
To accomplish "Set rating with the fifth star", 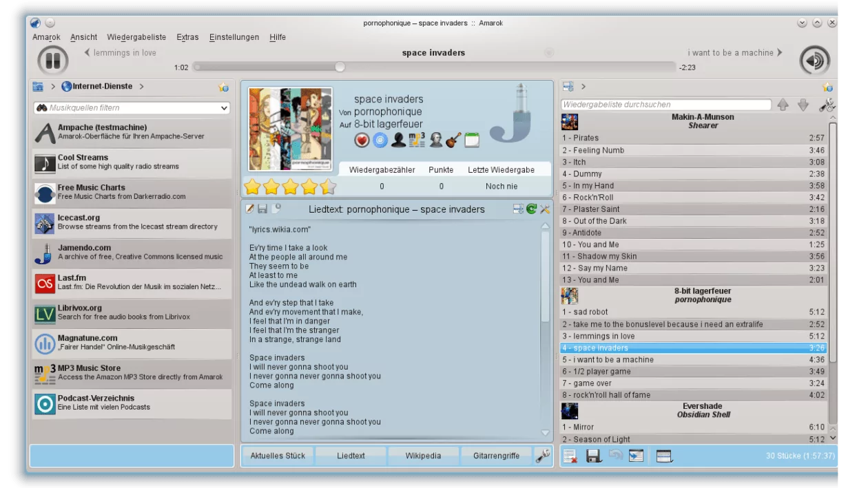I will click(328, 186).
